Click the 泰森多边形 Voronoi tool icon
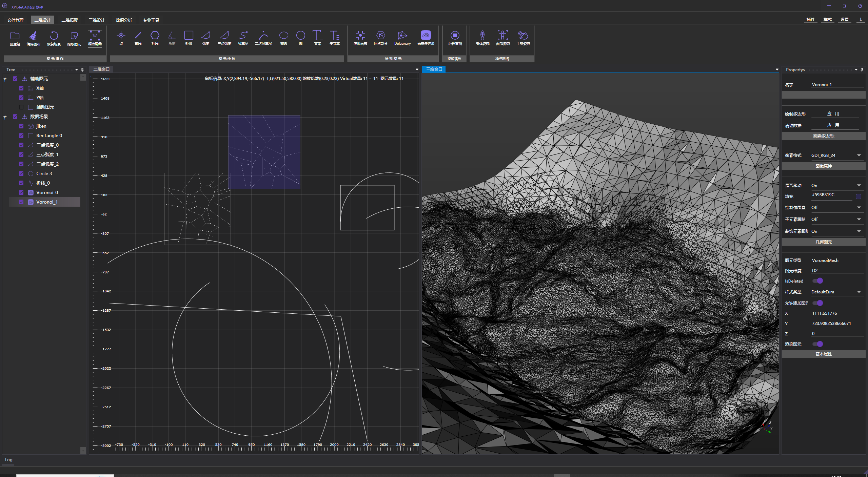Image resolution: width=868 pixels, height=477 pixels. pos(426,36)
